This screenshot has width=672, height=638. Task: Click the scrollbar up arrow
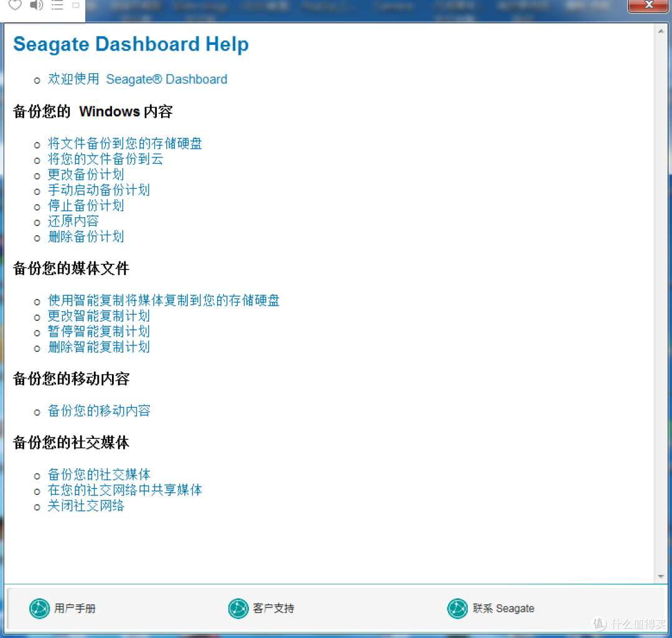(x=661, y=31)
